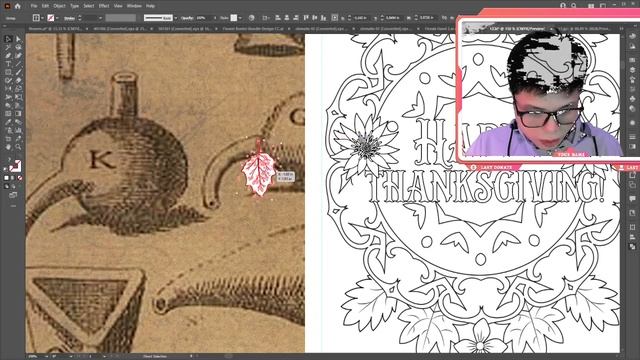The height and width of the screenshot is (360, 640).
Task: Open the Recolor Artwork wheel icon
Action: click(x=251, y=18)
